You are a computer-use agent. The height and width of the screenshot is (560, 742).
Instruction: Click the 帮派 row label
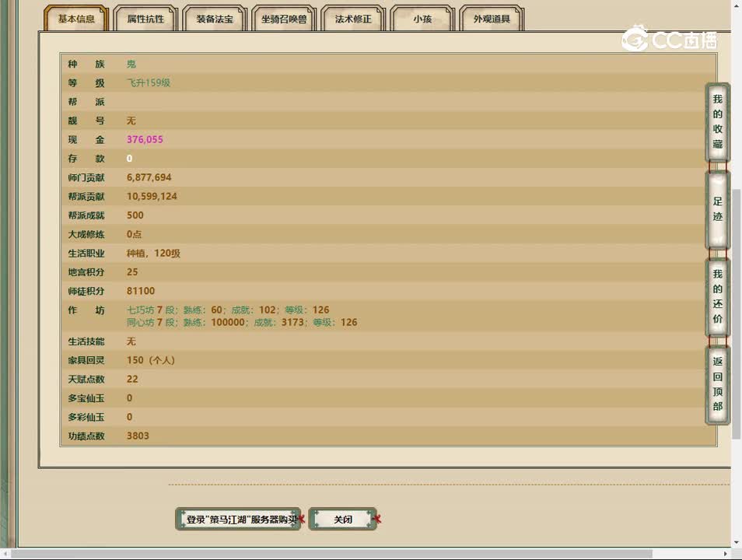86,102
